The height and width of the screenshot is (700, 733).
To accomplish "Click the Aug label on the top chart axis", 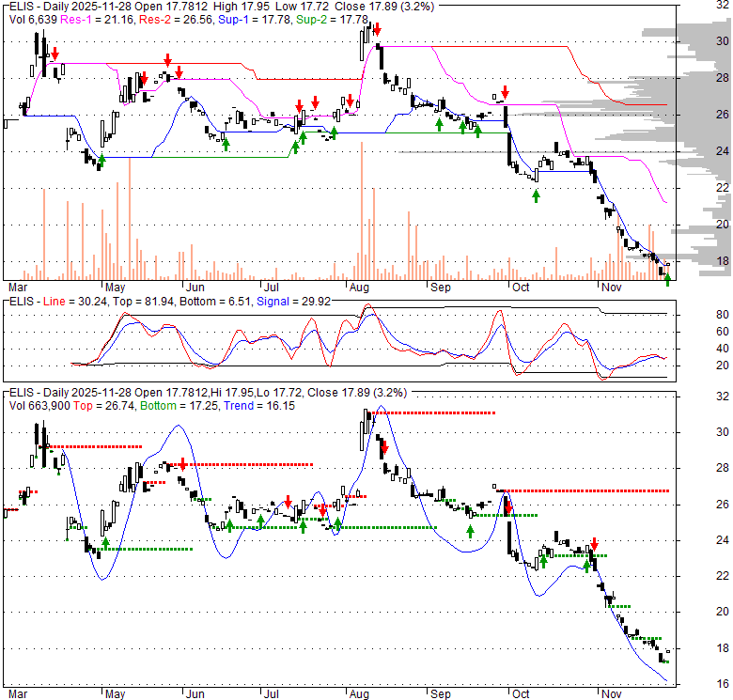I will click(359, 287).
